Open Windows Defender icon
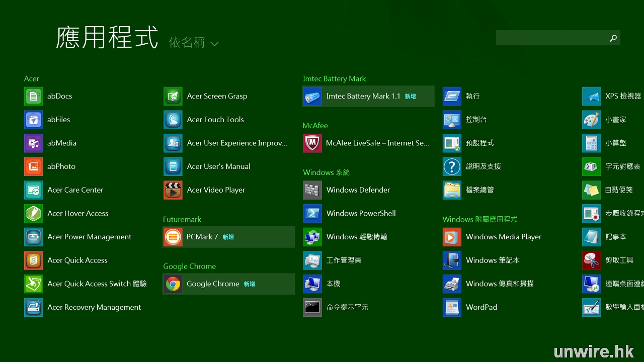The image size is (644, 362). pyautogui.click(x=312, y=190)
